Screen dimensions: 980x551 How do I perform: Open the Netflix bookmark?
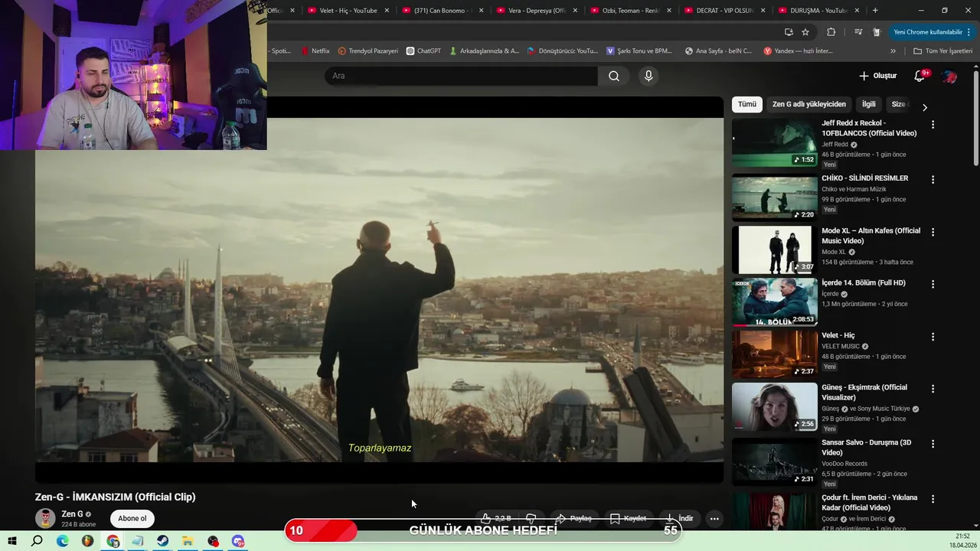point(315,51)
